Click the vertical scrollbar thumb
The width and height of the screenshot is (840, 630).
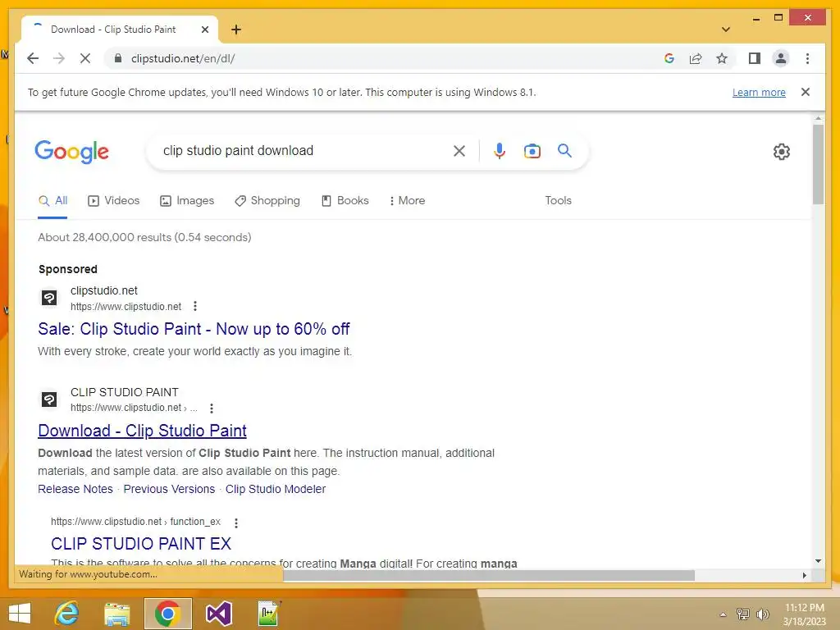(818, 164)
